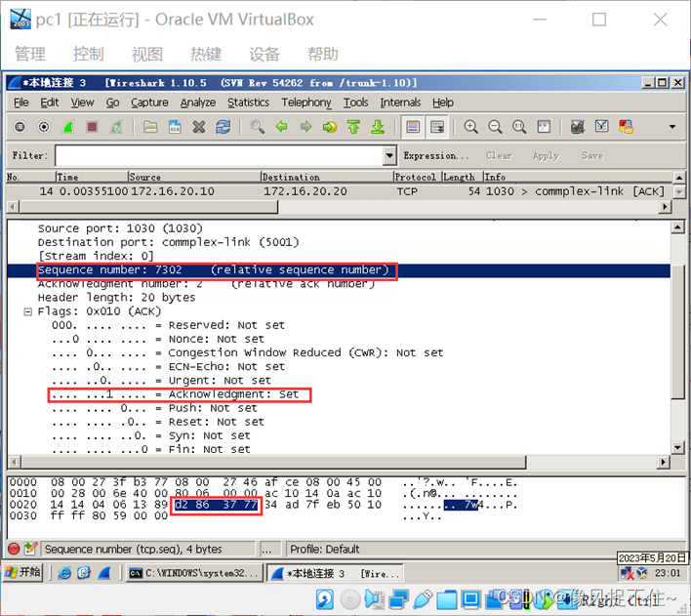The image size is (691, 616).
Task: Click the Save filter button
Action: [x=591, y=155]
